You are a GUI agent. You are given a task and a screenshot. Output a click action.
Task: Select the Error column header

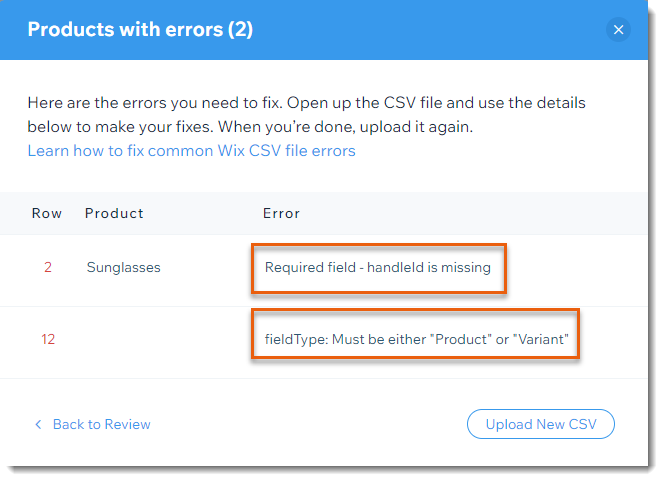(x=282, y=213)
